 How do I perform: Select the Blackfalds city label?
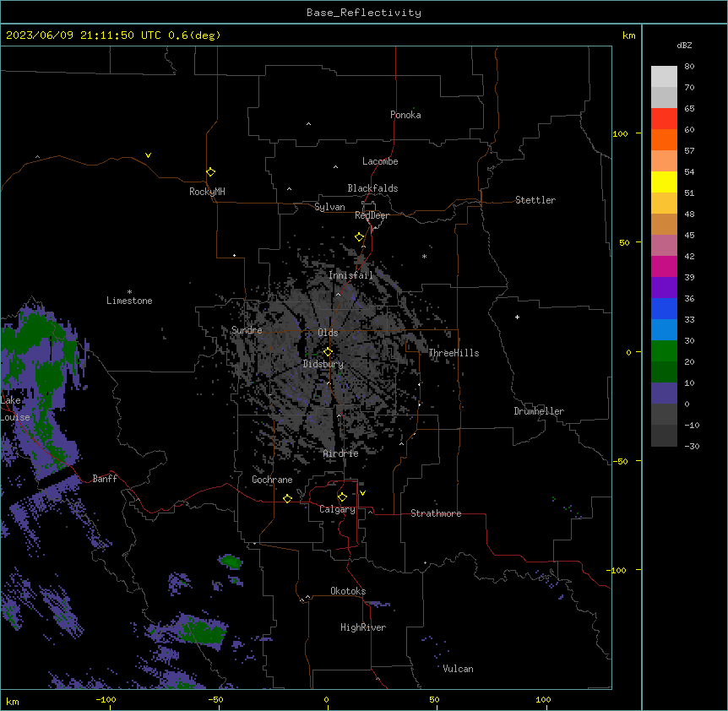click(x=372, y=188)
